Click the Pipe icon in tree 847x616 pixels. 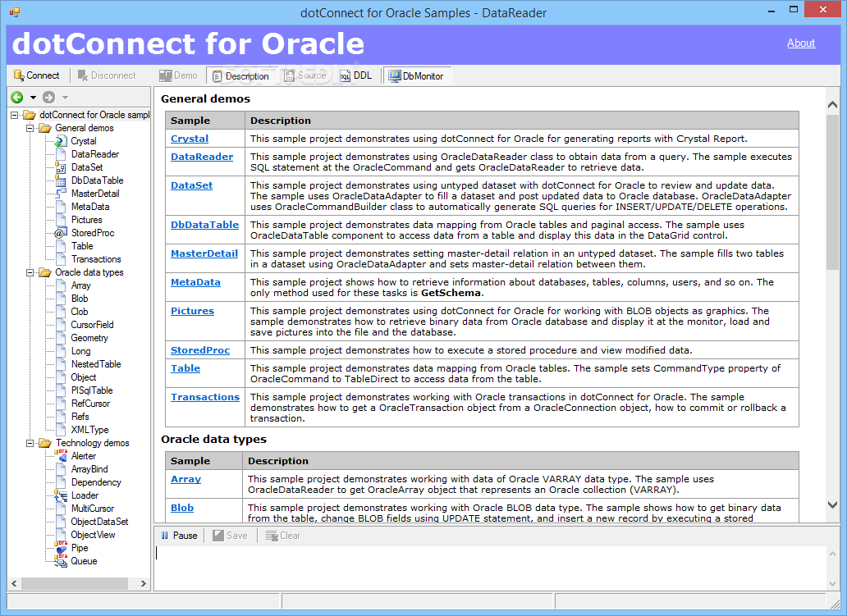(x=61, y=547)
